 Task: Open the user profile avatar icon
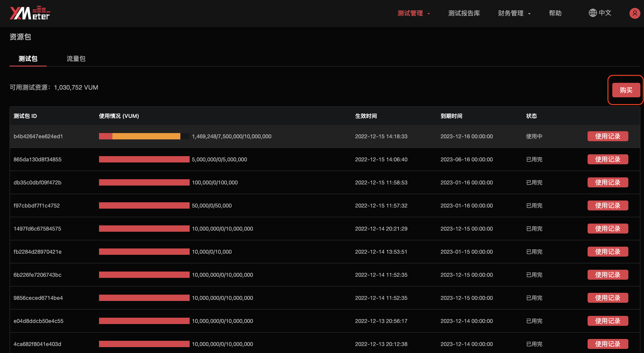coord(634,13)
